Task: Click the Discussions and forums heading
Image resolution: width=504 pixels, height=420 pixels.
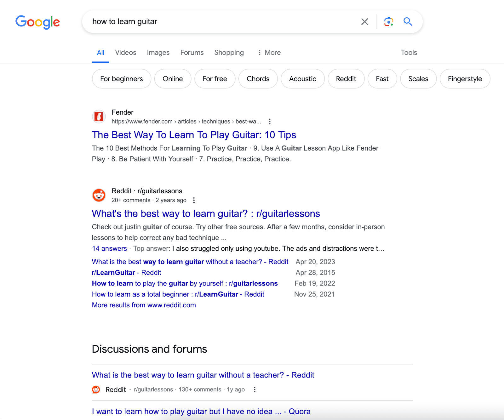Action: coord(149,349)
